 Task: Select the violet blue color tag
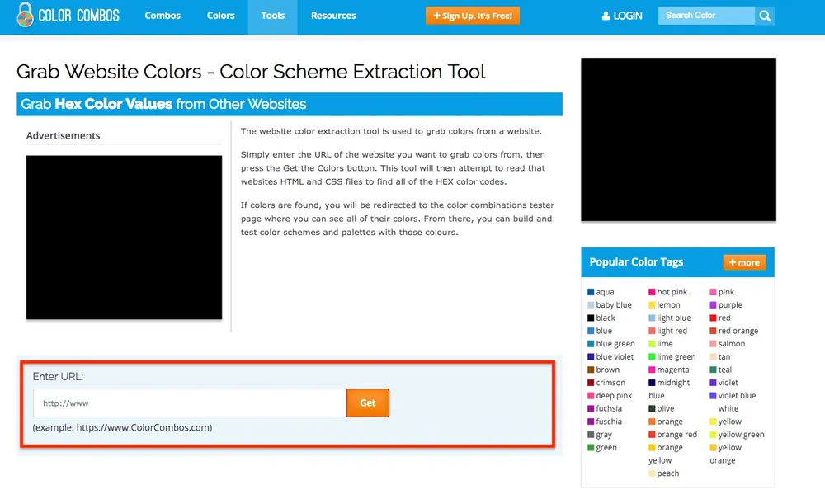[733, 396]
